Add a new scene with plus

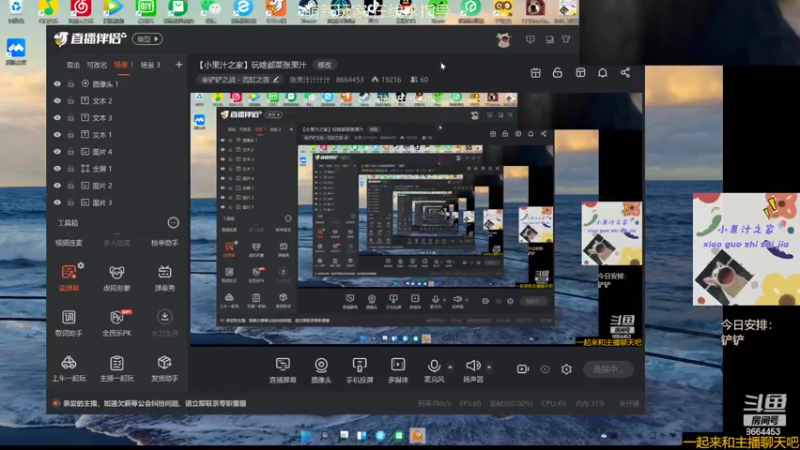click(x=179, y=65)
